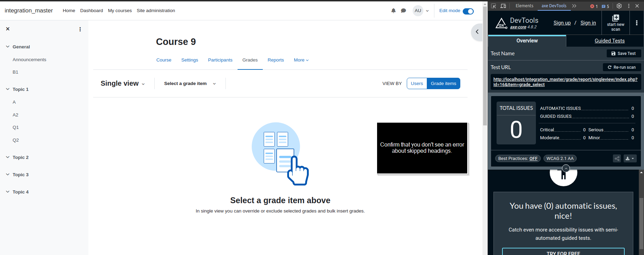Expand the Topic 4 section

[x=8, y=192]
